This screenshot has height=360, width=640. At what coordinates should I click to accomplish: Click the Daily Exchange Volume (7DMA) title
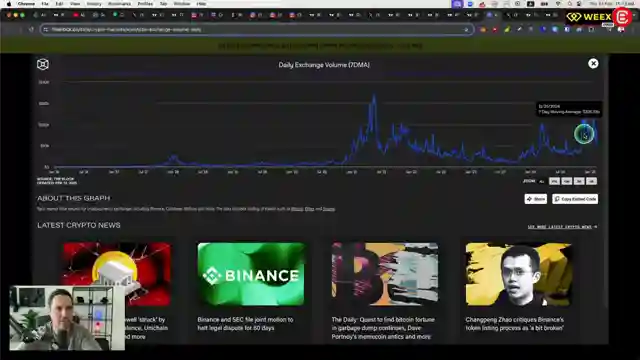(324, 65)
